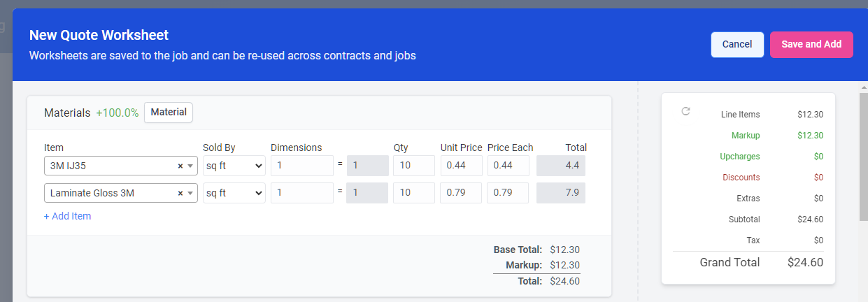Screen dimensions: 868x302
Task: Click the Total $24.60 value in worksheet footer
Action: coord(565,281)
